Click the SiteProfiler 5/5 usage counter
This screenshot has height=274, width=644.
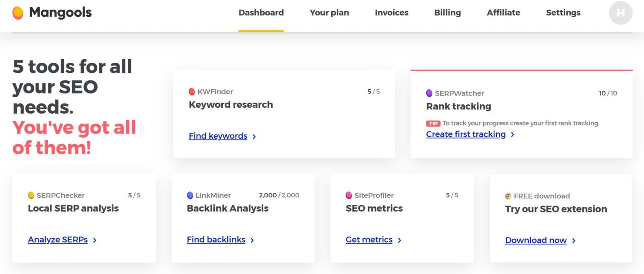coord(452,195)
